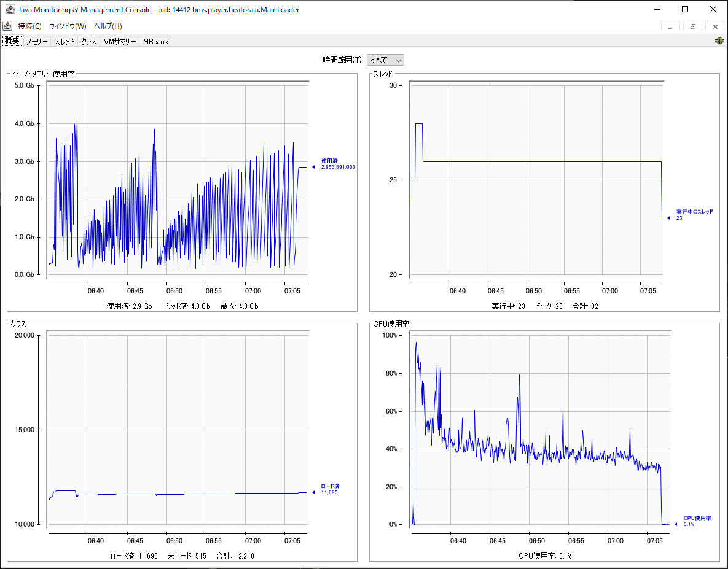Open the ヘルプ(H) menu
The height and width of the screenshot is (569, 728).
(x=108, y=26)
